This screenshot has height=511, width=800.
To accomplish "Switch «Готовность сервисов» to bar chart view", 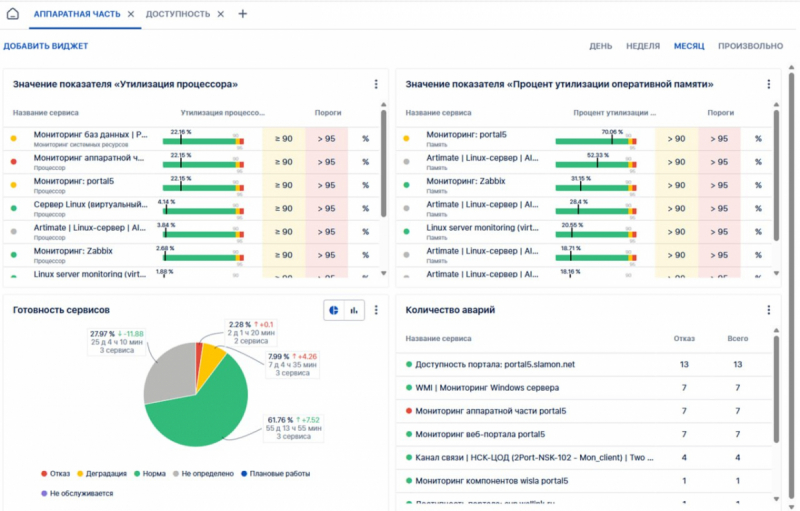I will pos(354,311).
